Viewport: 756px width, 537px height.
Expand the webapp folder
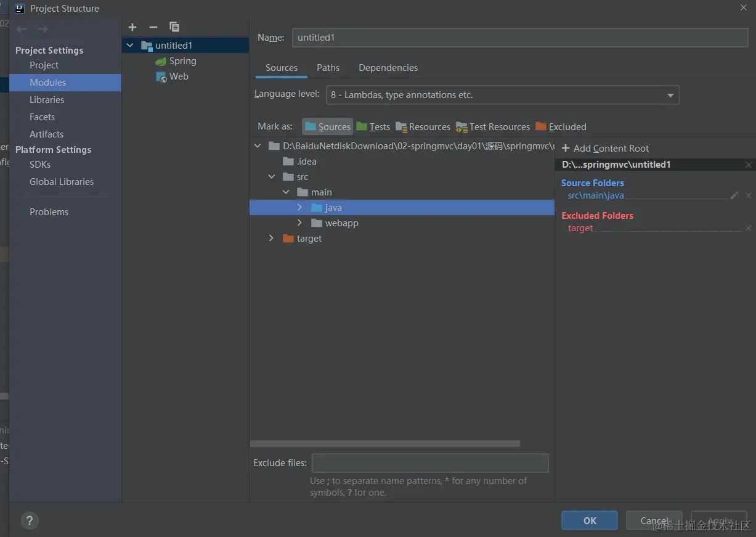(299, 223)
